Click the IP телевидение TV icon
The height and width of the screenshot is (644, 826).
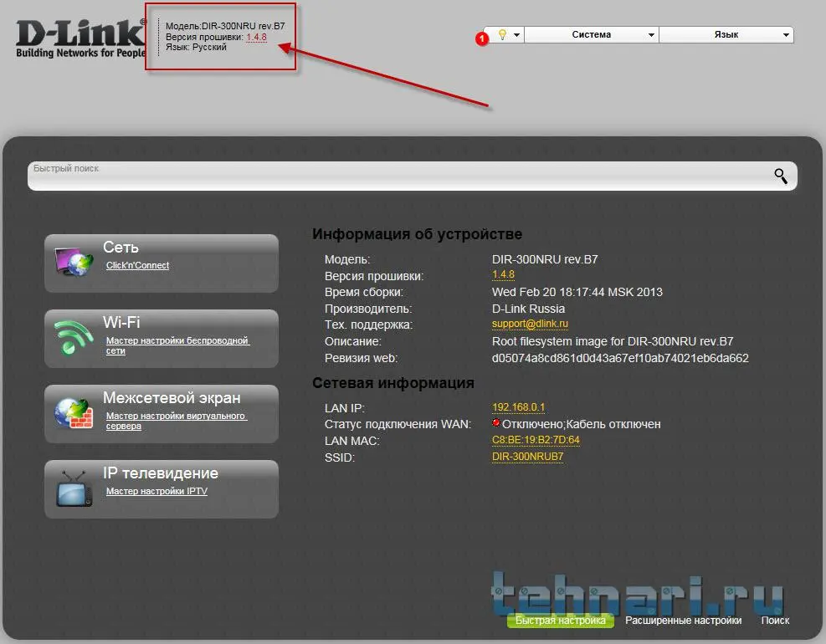(x=74, y=488)
